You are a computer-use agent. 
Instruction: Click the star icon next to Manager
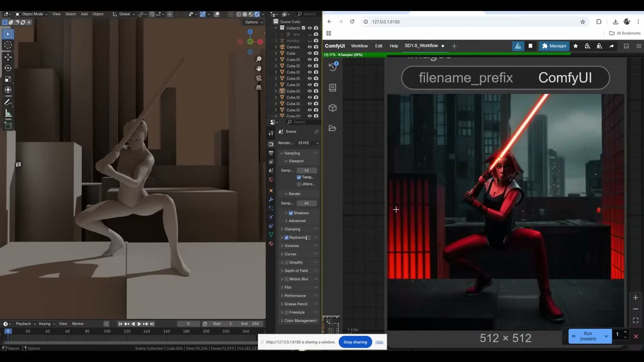click(x=576, y=46)
